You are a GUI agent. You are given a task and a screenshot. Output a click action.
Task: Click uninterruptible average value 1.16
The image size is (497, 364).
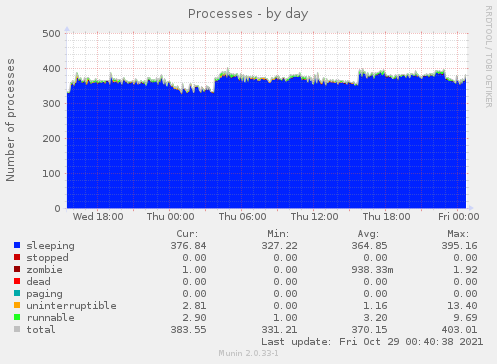point(375,306)
